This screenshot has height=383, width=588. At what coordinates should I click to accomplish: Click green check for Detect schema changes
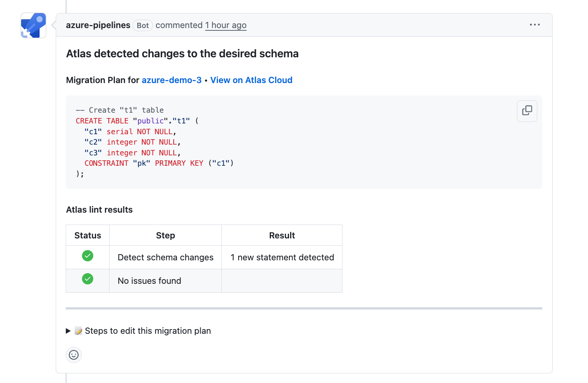pyautogui.click(x=88, y=256)
